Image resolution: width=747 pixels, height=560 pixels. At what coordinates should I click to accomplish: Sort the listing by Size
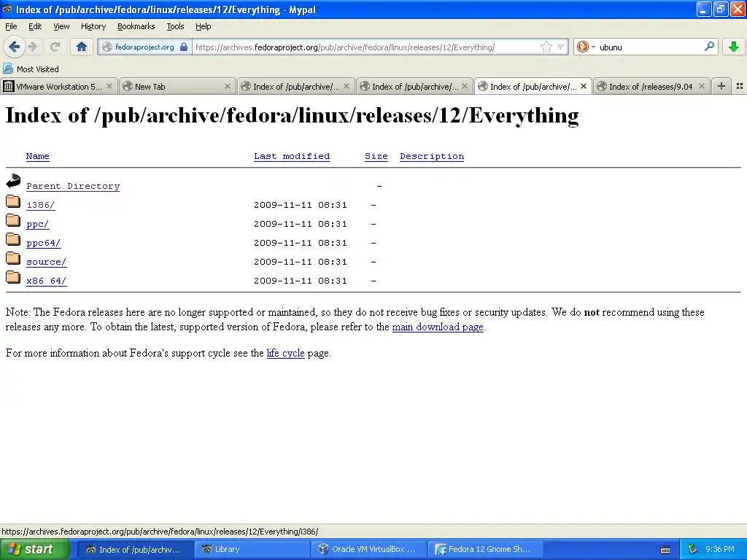376,156
